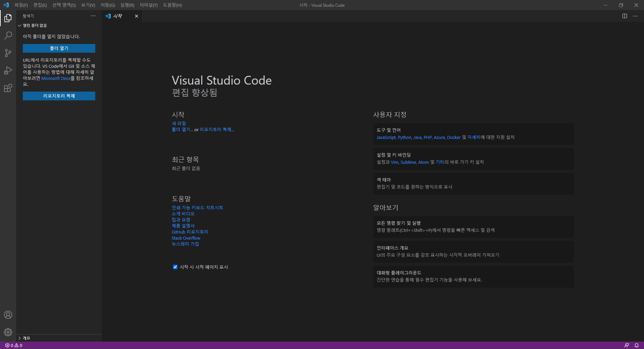
Task: Open the 이동(G) menu
Action: [108, 5]
